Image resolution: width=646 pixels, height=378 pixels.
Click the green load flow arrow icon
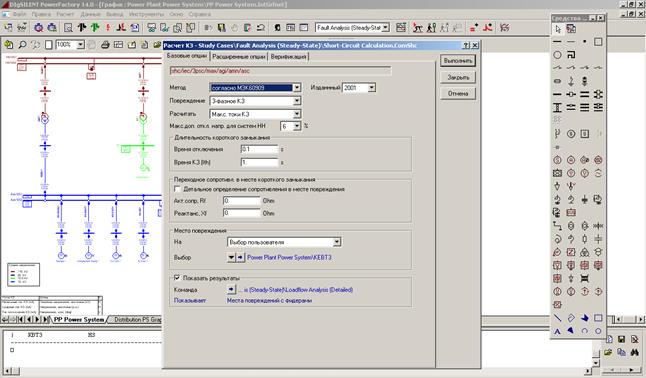click(x=95, y=28)
